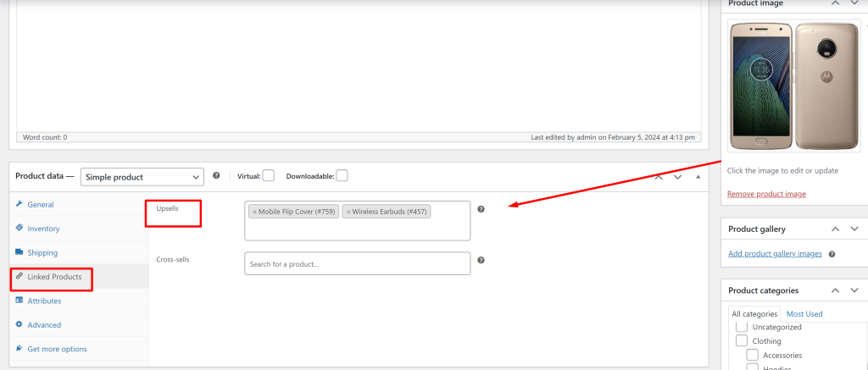Click Add product gallery images link

coord(775,254)
